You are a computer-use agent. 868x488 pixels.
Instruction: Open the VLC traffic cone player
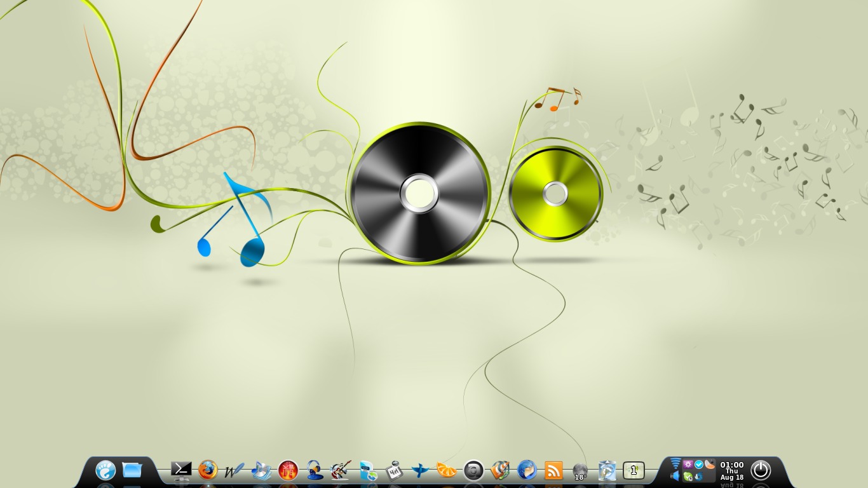click(x=500, y=470)
